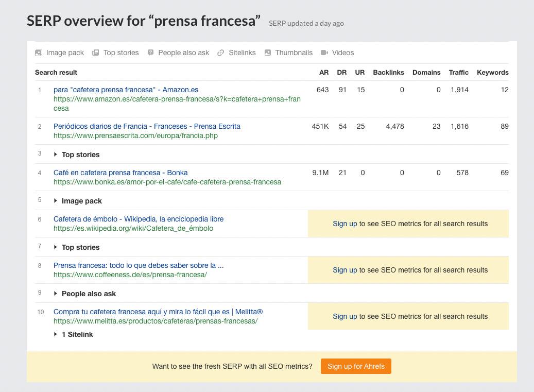Viewport: 534px width, 392px height.
Task: Click the Backlinks column header
Action: pos(389,72)
